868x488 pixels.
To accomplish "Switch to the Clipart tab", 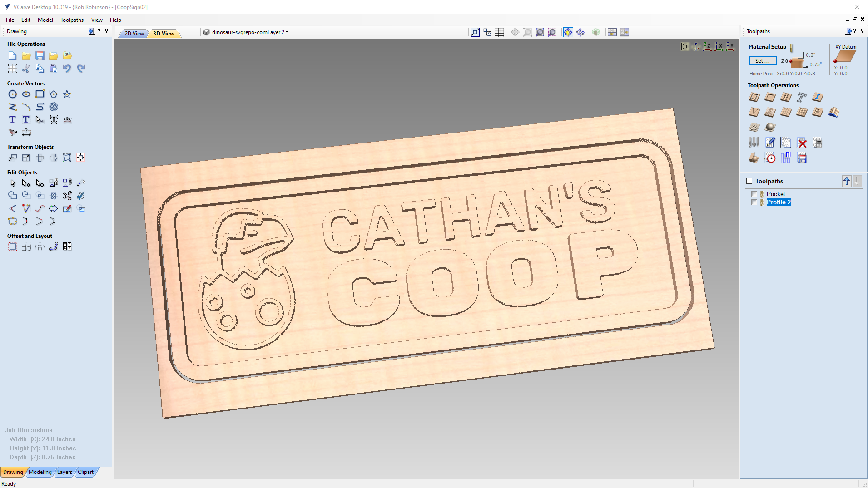I will click(85, 472).
